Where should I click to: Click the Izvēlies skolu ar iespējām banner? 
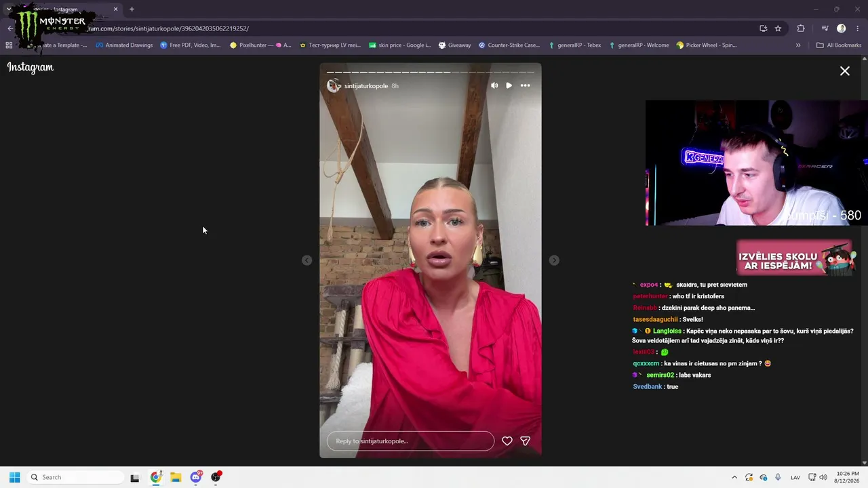click(796, 258)
